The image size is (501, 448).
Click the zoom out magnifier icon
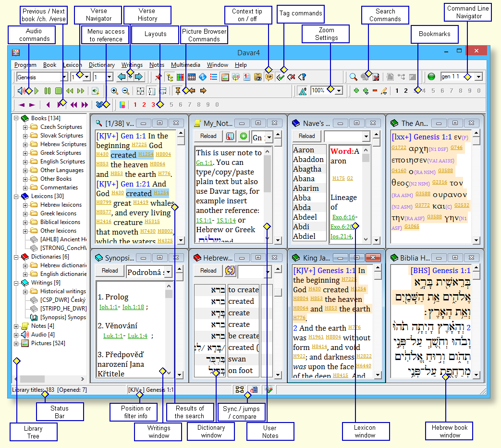click(x=125, y=91)
